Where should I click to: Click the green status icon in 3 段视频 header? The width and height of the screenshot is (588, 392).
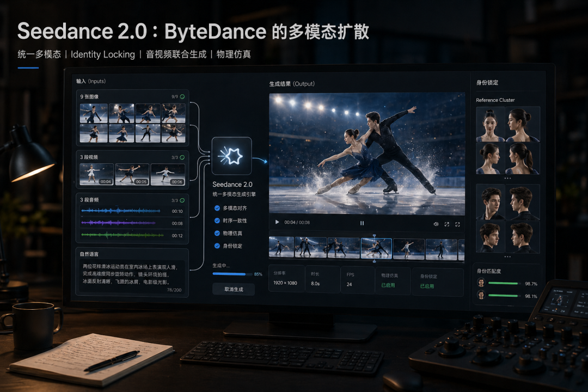tap(182, 157)
